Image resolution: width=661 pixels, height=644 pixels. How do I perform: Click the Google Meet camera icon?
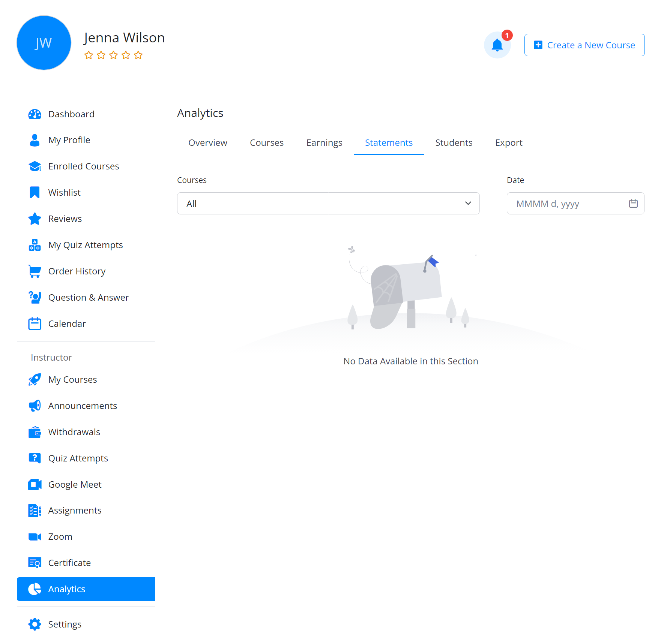click(x=35, y=485)
